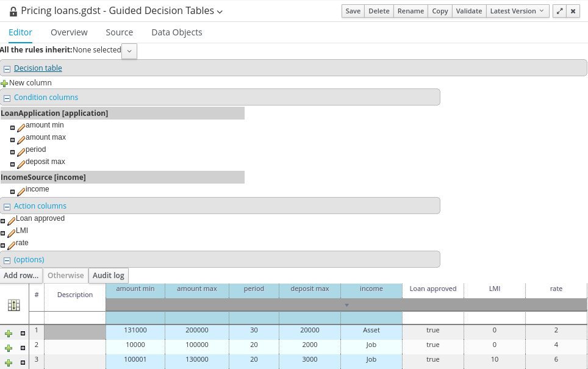Edit the period column pencil icon
This screenshot has width=588, height=369.
(x=21, y=152)
